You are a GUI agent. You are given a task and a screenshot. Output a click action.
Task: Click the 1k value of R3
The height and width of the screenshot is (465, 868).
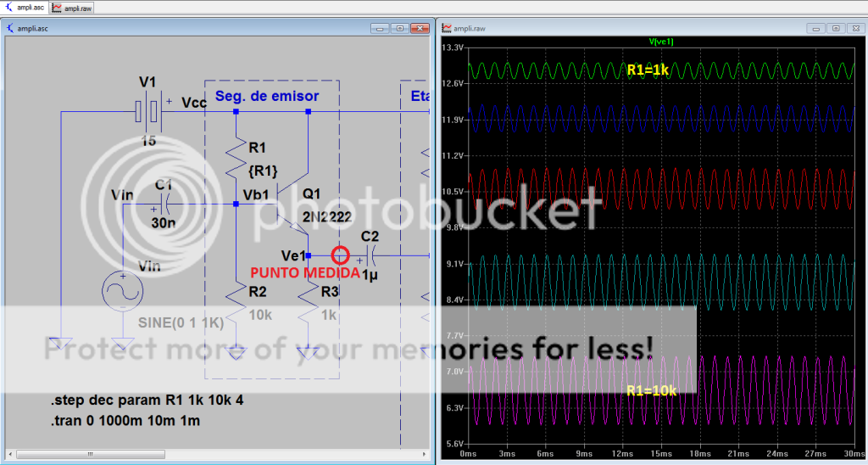point(329,315)
